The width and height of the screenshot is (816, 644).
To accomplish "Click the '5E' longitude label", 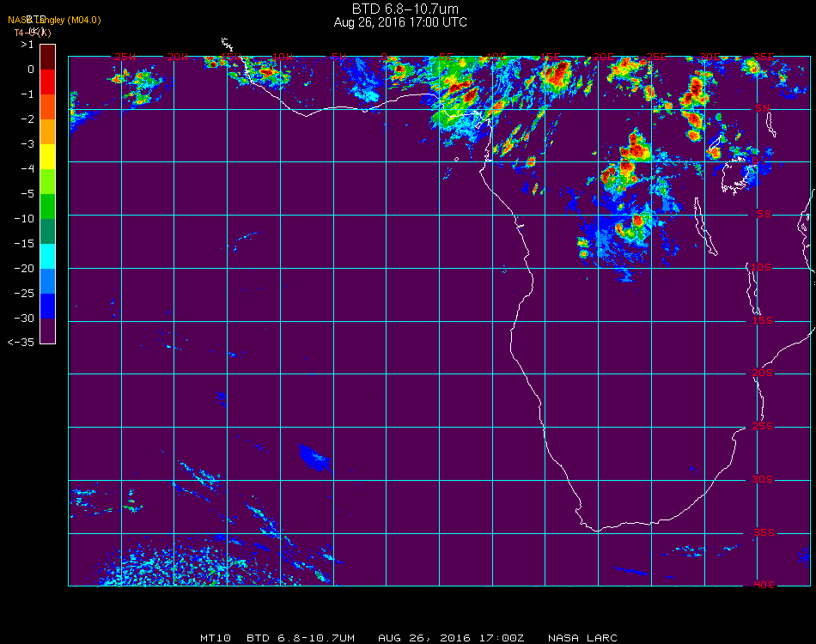I will pyautogui.click(x=446, y=57).
